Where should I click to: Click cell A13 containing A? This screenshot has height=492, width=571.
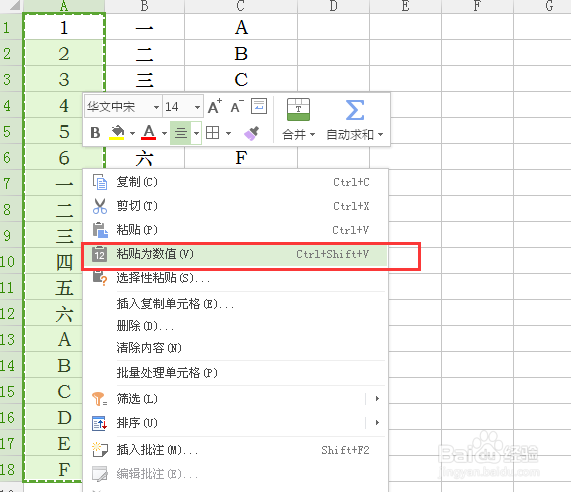pos(53,339)
